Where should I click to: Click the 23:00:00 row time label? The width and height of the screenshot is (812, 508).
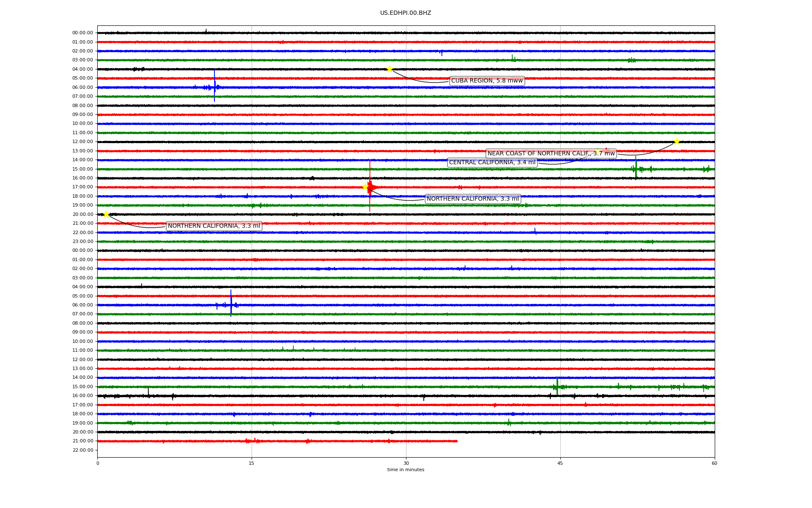pyautogui.click(x=82, y=242)
